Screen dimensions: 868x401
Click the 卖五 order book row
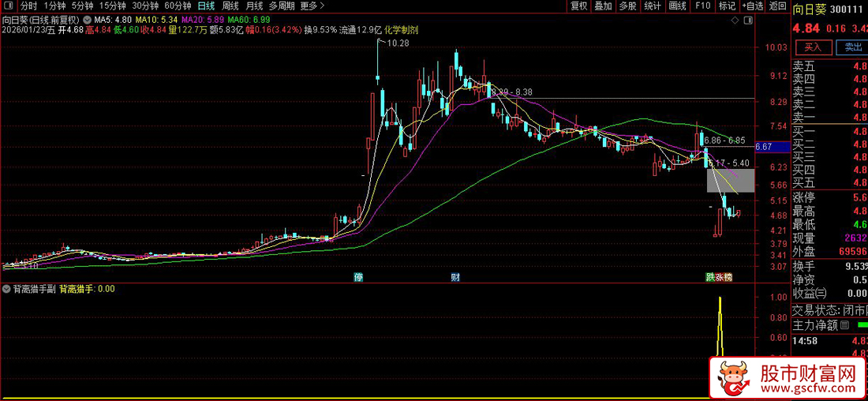point(830,66)
